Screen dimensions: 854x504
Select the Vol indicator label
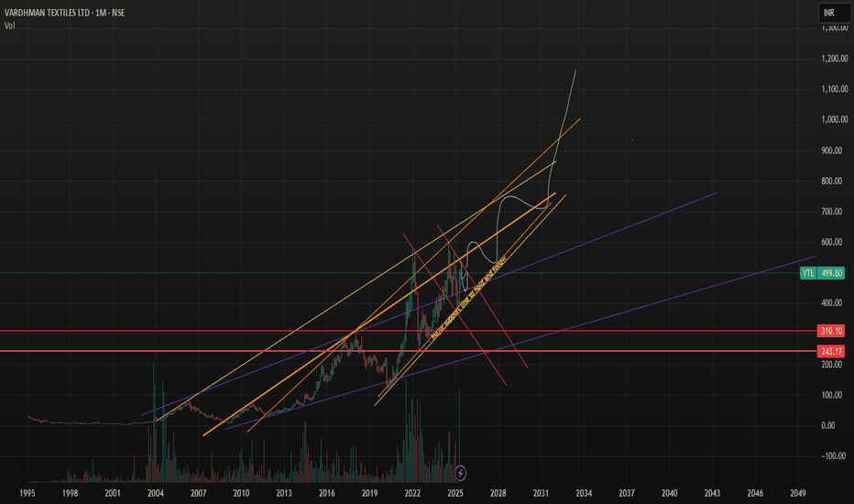pos(10,26)
